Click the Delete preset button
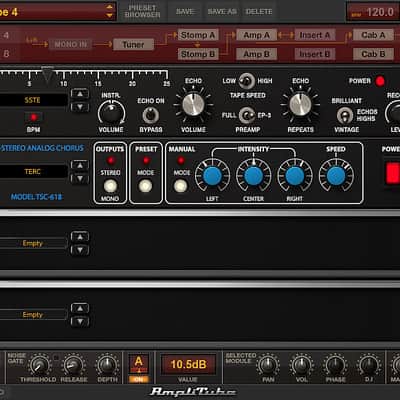The height and width of the screenshot is (400, 400). coord(259,11)
